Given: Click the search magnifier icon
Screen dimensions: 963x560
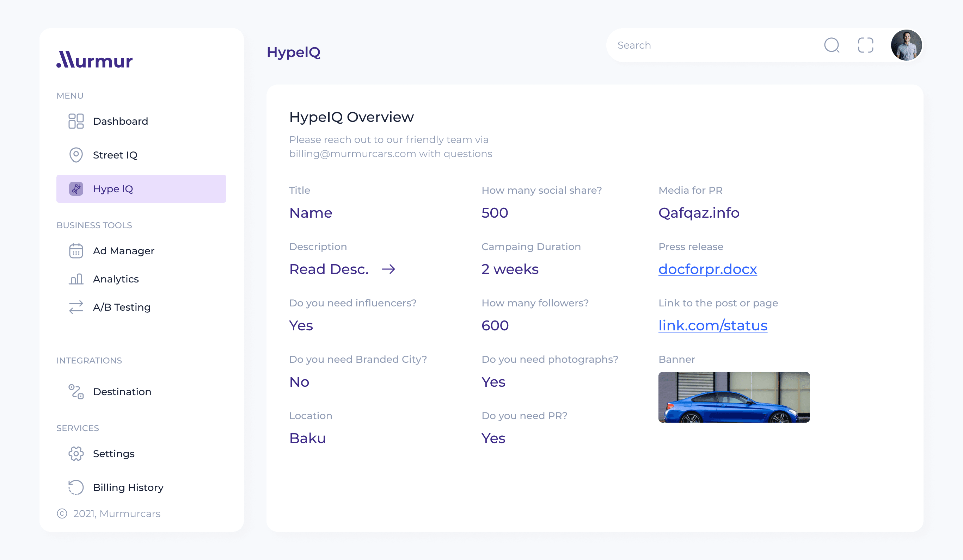Looking at the screenshot, I should coord(832,45).
